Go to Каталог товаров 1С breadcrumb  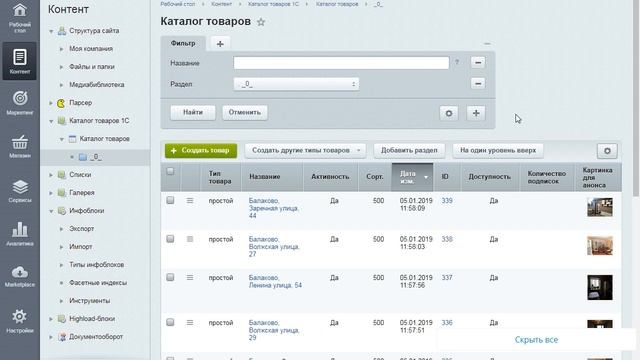click(x=273, y=4)
